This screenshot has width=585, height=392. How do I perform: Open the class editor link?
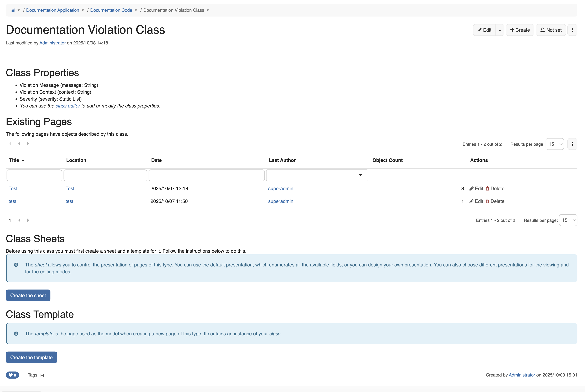pos(67,106)
